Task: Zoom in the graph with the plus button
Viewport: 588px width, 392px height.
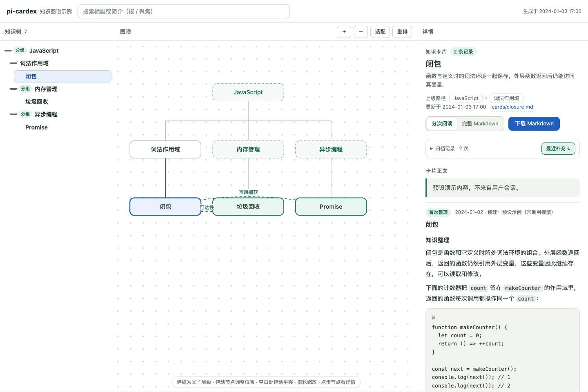Action: [x=344, y=32]
